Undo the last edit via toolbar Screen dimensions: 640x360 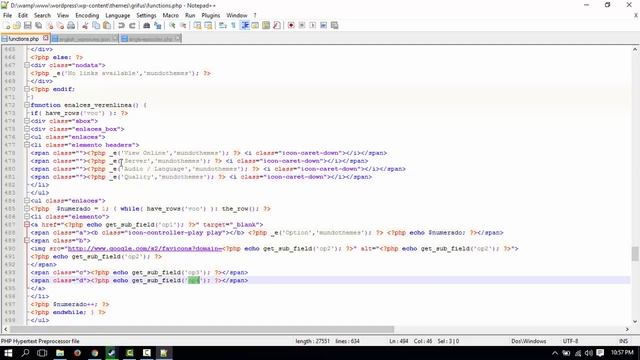(121, 25)
